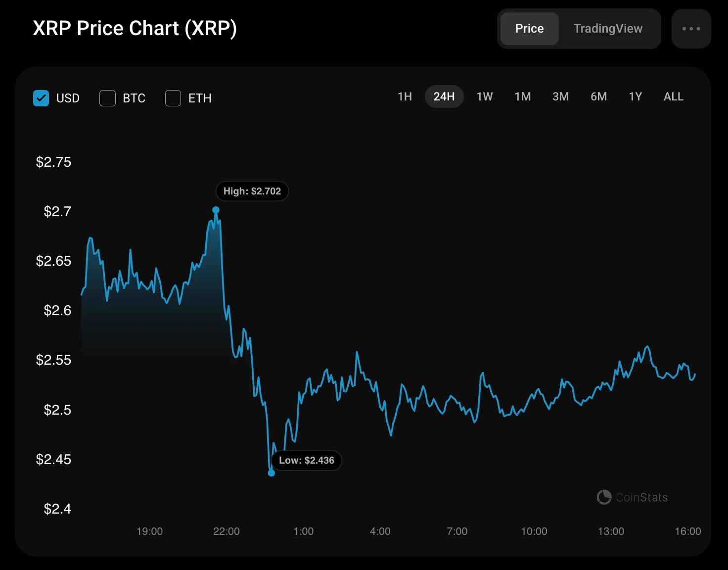Click the High: $2.702 label bubble
Image resolution: width=728 pixels, height=570 pixels.
pos(252,191)
